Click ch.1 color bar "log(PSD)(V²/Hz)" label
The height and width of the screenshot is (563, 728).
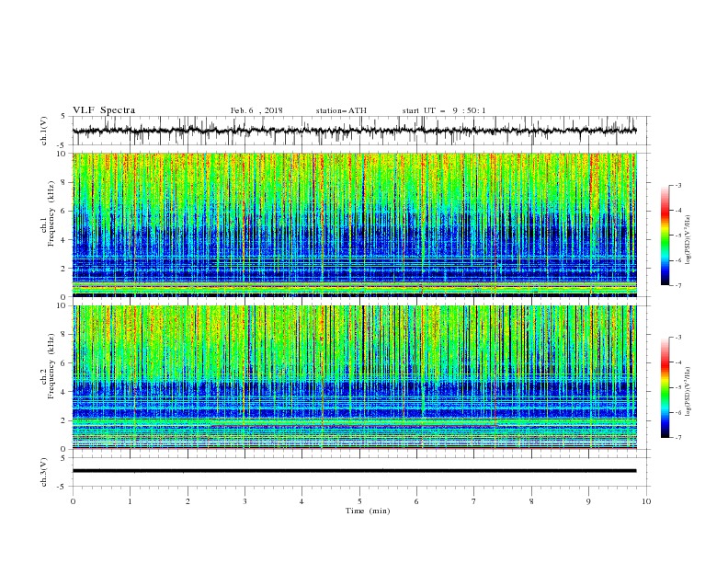coord(688,240)
